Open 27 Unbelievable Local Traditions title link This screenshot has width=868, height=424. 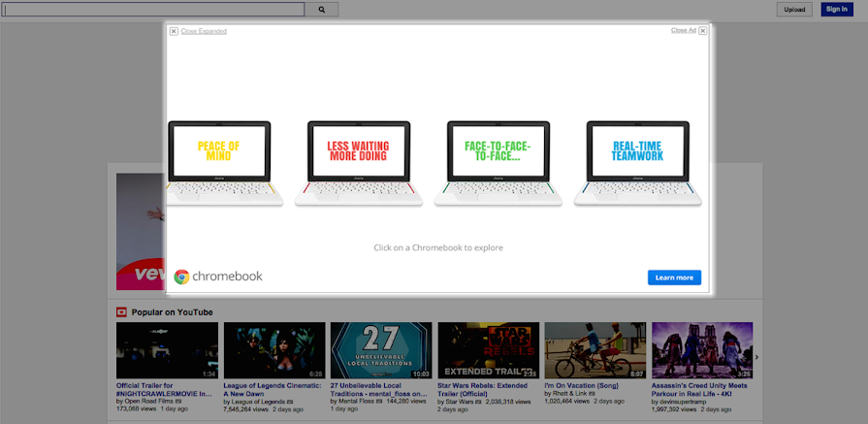[379, 390]
